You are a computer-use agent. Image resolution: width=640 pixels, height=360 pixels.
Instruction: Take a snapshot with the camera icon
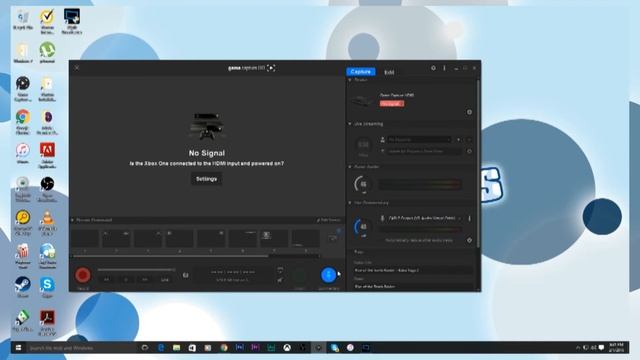pos(185,276)
